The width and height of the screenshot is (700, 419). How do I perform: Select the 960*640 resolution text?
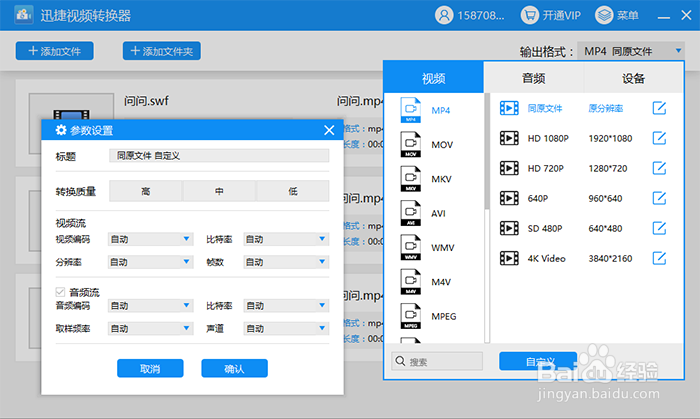pos(605,198)
